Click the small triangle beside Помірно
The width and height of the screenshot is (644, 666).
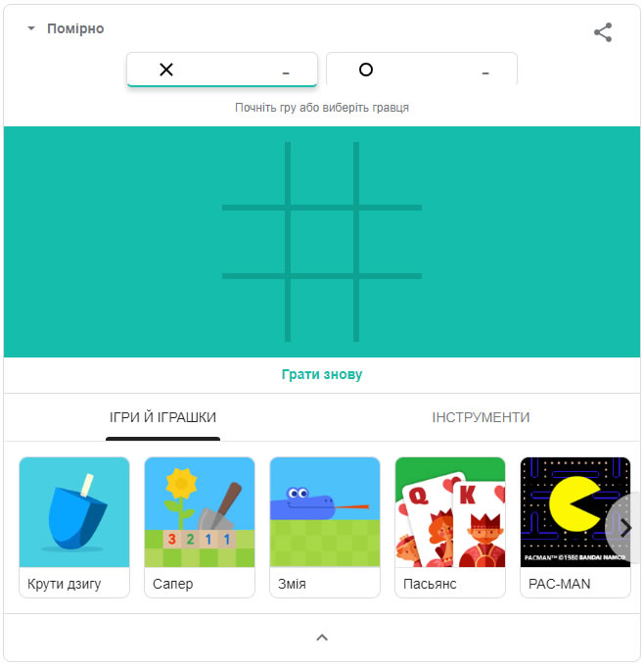click(31, 28)
